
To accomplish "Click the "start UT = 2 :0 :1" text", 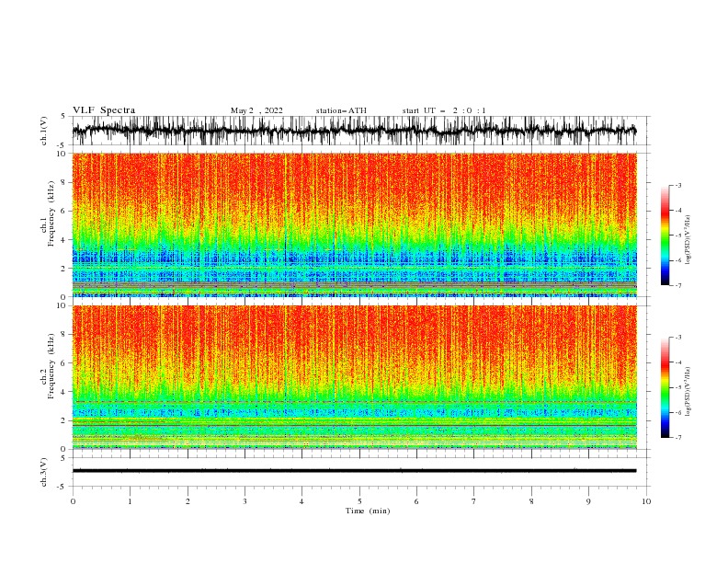I will coord(444,110).
